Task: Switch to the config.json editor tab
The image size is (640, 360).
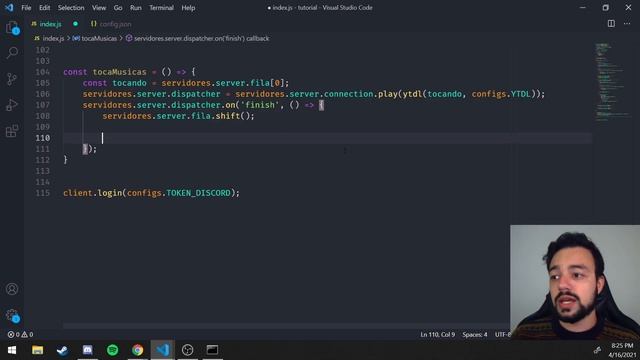Action: [111, 24]
